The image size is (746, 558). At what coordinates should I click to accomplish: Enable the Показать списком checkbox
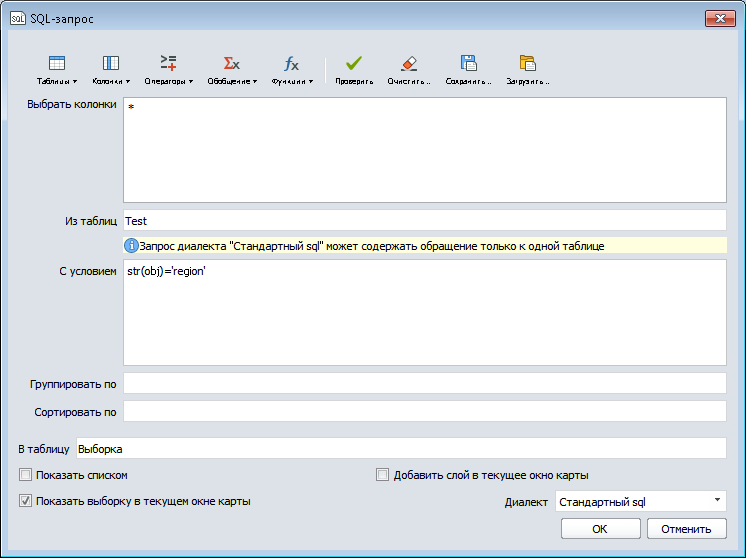coord(26,476)
